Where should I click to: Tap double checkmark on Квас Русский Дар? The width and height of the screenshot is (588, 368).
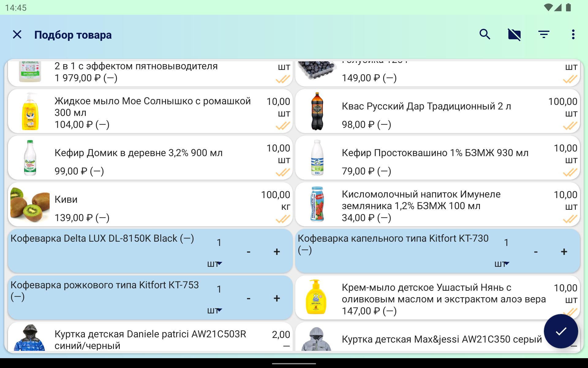click(x=570, y=126)
